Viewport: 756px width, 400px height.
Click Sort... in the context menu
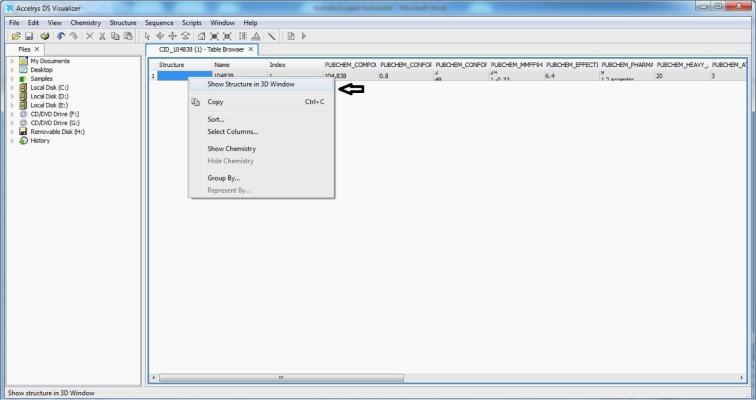pos(216,119)
